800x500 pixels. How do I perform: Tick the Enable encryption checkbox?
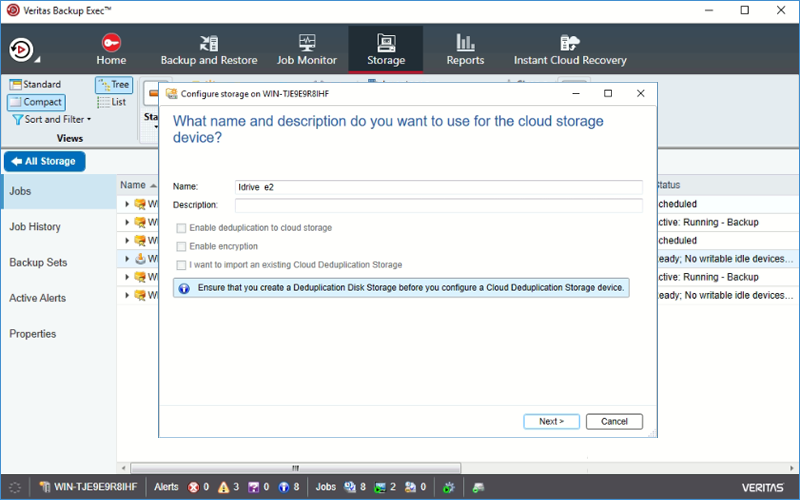pos(181,246)
